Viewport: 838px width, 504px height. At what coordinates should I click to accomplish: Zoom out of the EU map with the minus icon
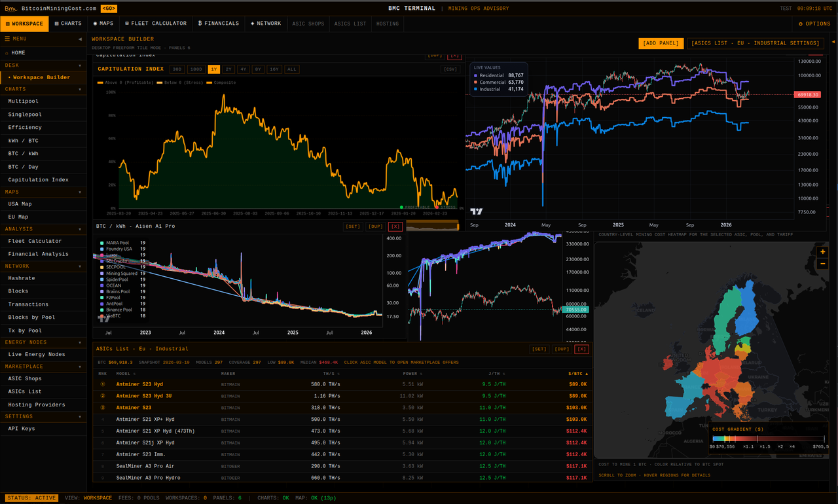pos(822,263)
